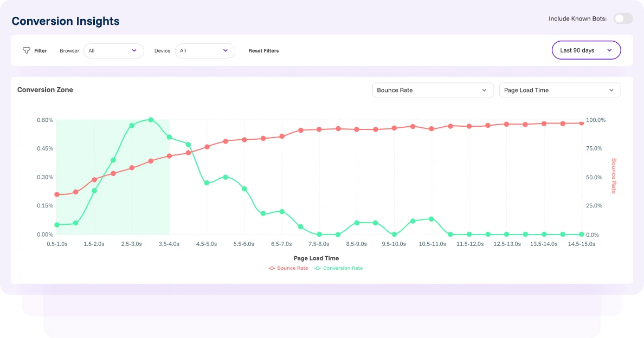644x338 pixels.
Task: Click the 0.60% left axis label
Action: [45, 120]
